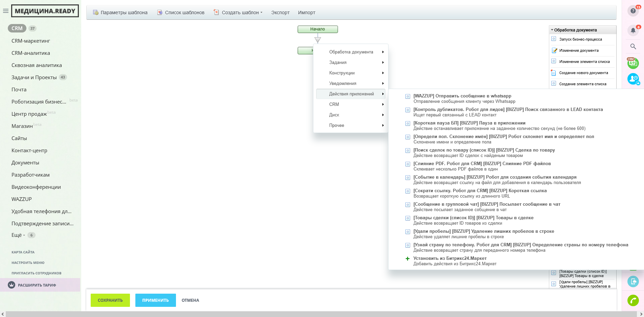Open CRM submenu in context menu
The image size is (644, 317).
click(x=351, y=104)
